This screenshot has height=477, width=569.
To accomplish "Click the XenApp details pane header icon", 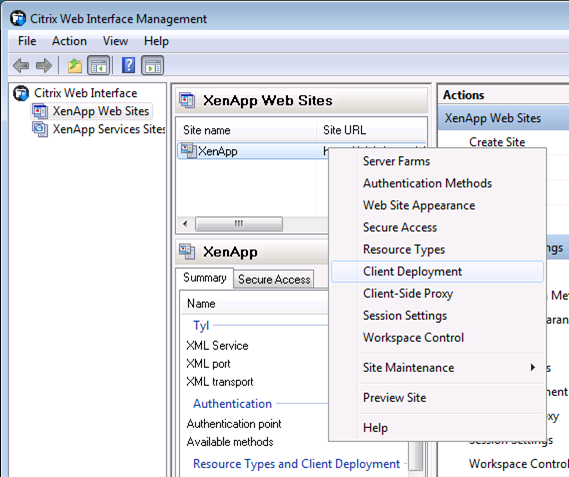I will click(187, 252).
